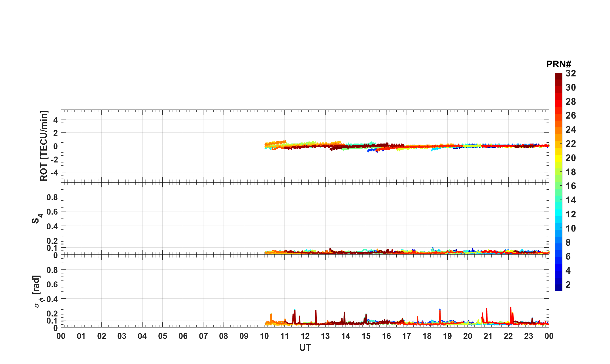
Task: Click the 10 hour tick label
Action: click(x=264, y=336)
